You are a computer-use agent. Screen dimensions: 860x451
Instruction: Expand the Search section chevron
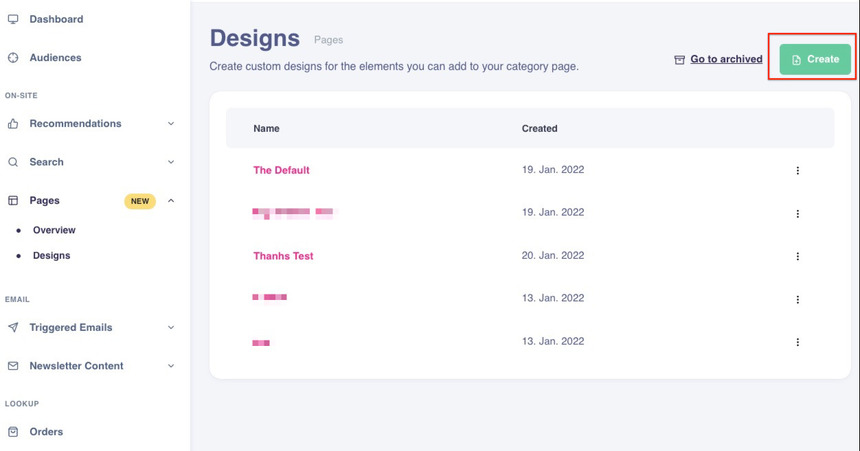click(171, 162)
